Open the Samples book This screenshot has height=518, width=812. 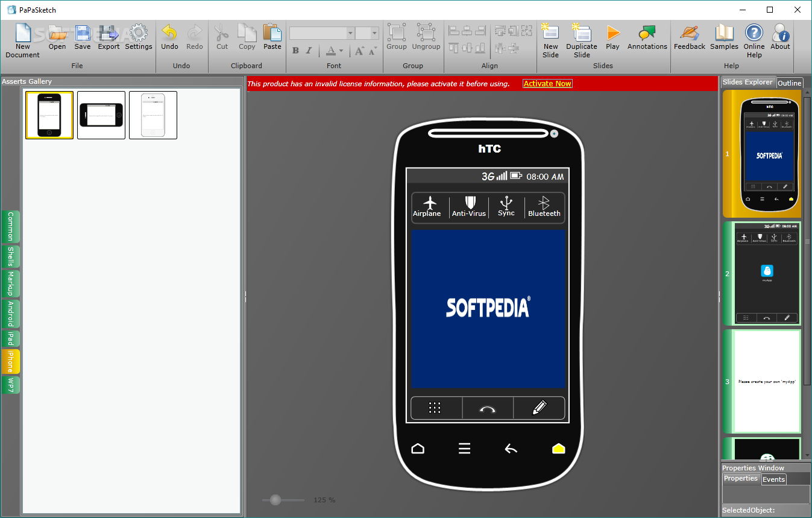coord(724,37)
